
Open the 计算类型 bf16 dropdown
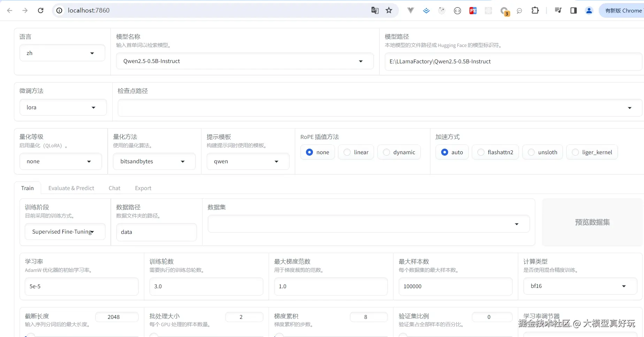[x=580, y=286]
